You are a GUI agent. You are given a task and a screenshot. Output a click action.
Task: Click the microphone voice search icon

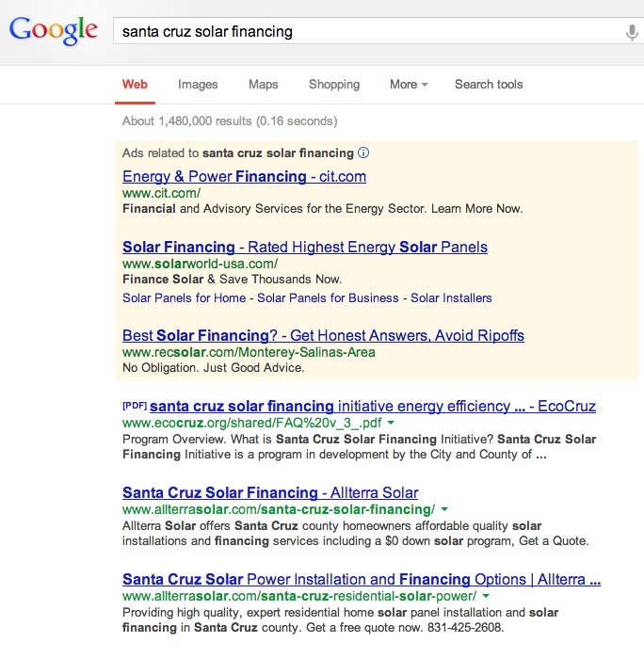[x=632, y=32]
